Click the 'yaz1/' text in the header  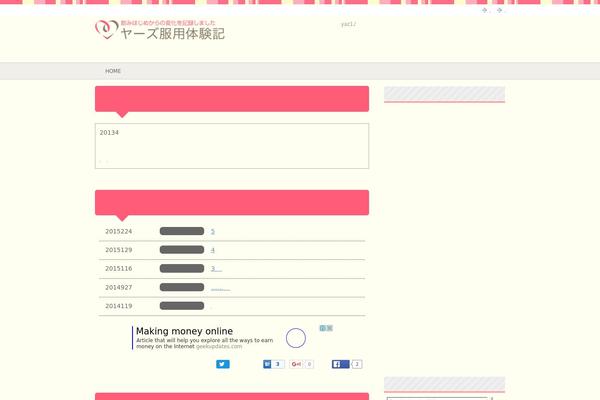(x=348, y=24)
